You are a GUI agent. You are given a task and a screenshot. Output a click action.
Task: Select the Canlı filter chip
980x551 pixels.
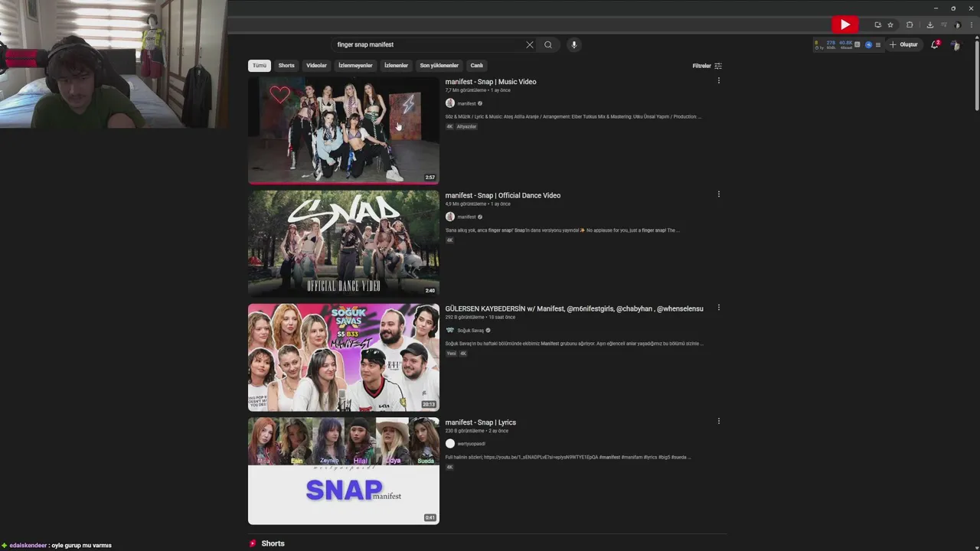[476, 66]
